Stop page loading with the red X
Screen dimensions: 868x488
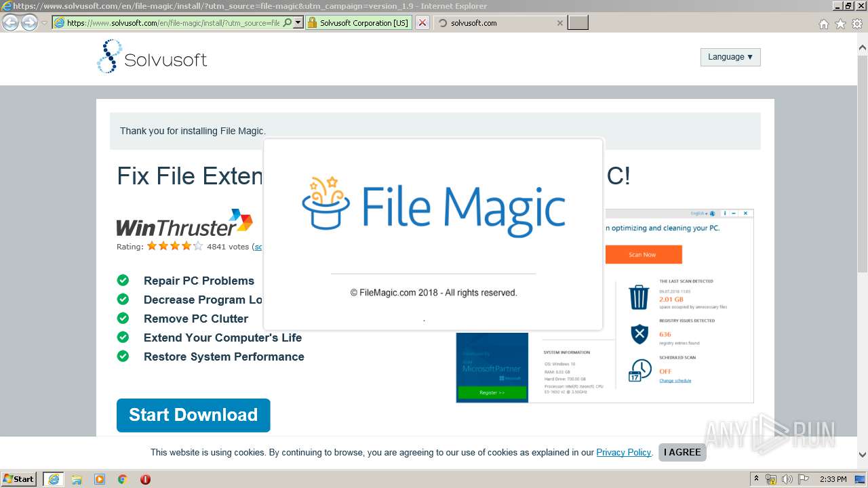pyautogui.click(x=422, y=22)
